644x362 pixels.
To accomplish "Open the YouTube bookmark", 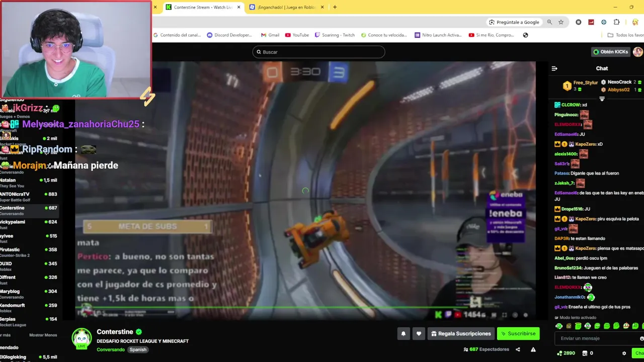I will pos(297,35).
